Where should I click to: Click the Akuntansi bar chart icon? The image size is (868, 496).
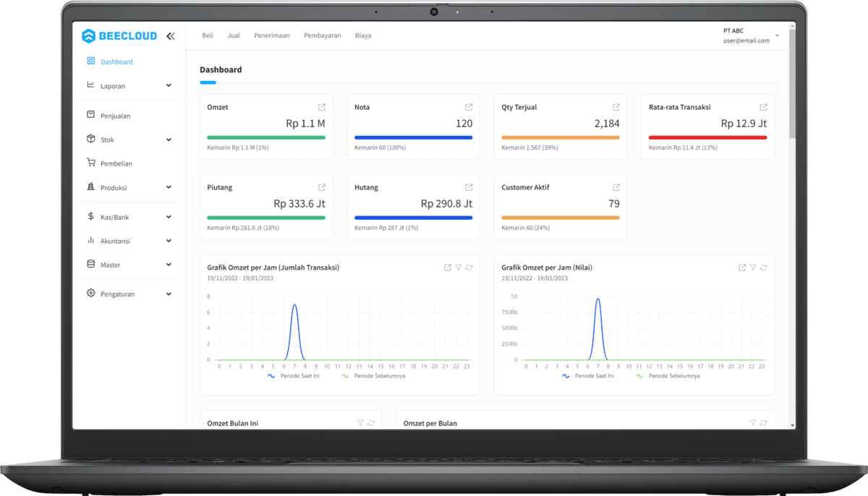pyautogui.click(x=90, y=240)
